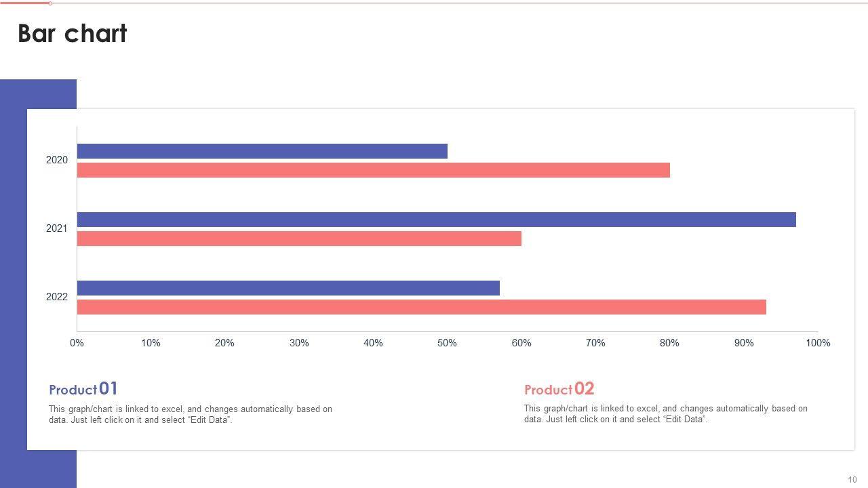Select the 2020 axis label

(57, 160)
